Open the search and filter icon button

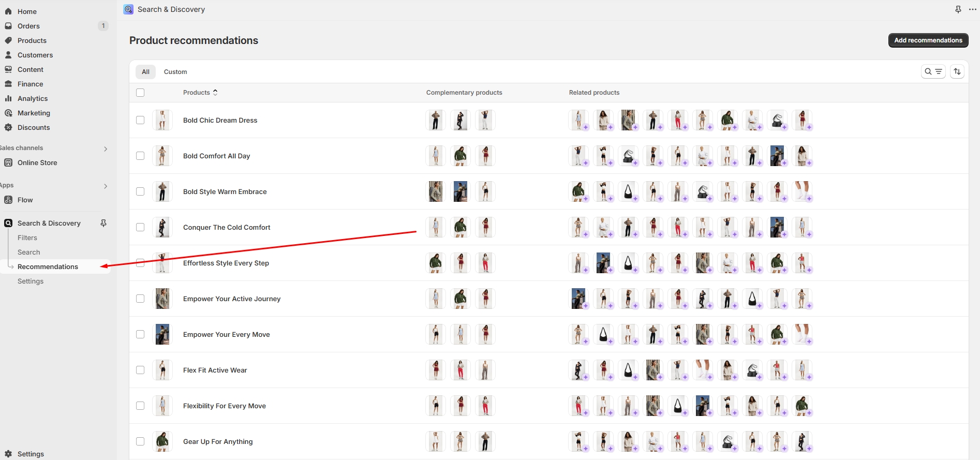pos(933,72)
